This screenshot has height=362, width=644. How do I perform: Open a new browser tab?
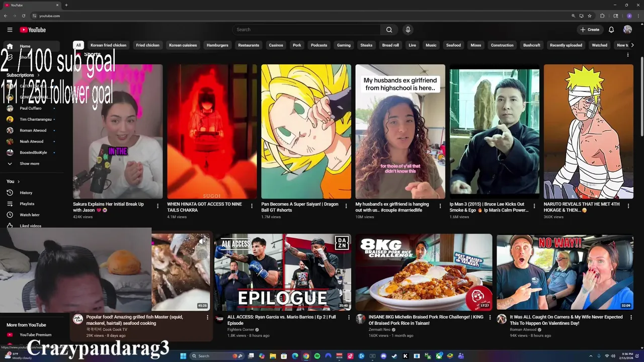click(x=66, y=5)
